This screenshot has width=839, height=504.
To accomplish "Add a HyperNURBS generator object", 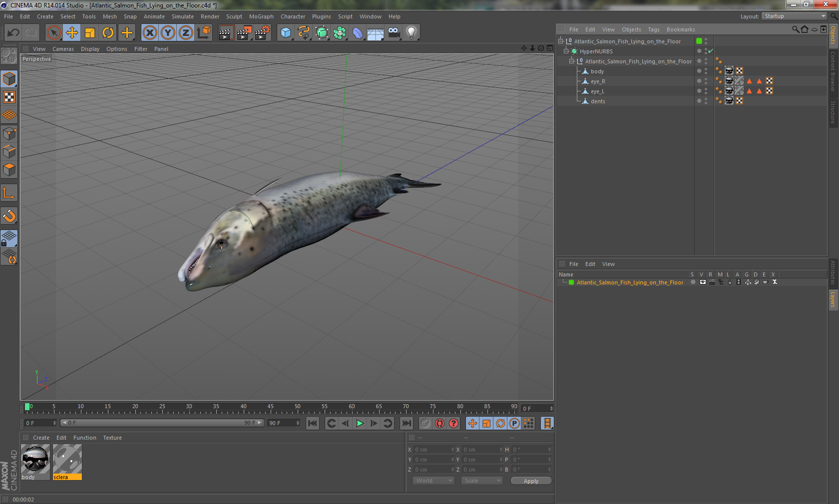I will (x=322, y=33).
